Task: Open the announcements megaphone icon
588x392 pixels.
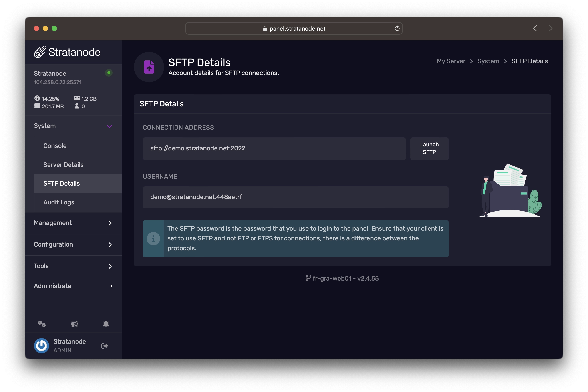Action: pyautogui.click(x=74, y=324)
